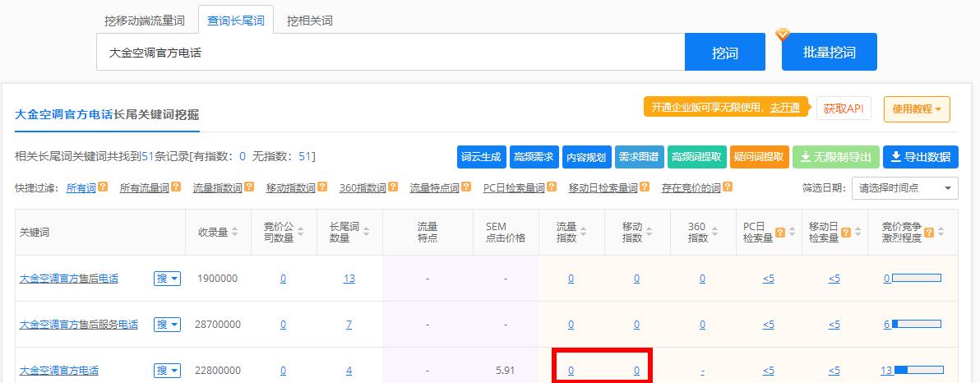Click help icon in PC日检索量 header
980x383 pixels.
[x=780, y=233]
